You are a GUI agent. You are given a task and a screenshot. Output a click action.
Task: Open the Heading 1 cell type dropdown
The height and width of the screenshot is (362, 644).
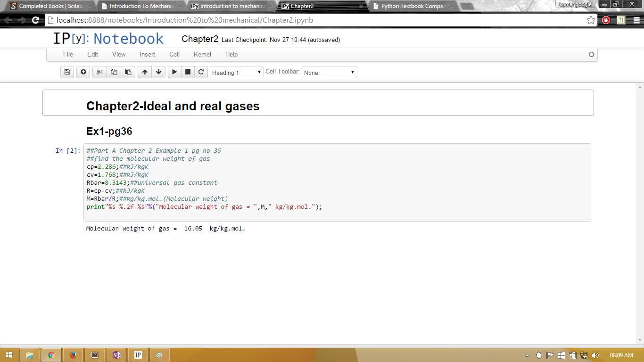click(x=237, y=73)
